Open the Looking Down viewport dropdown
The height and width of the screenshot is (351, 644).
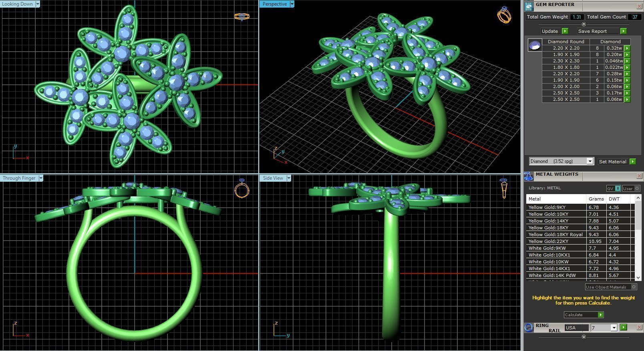[38, 4]
